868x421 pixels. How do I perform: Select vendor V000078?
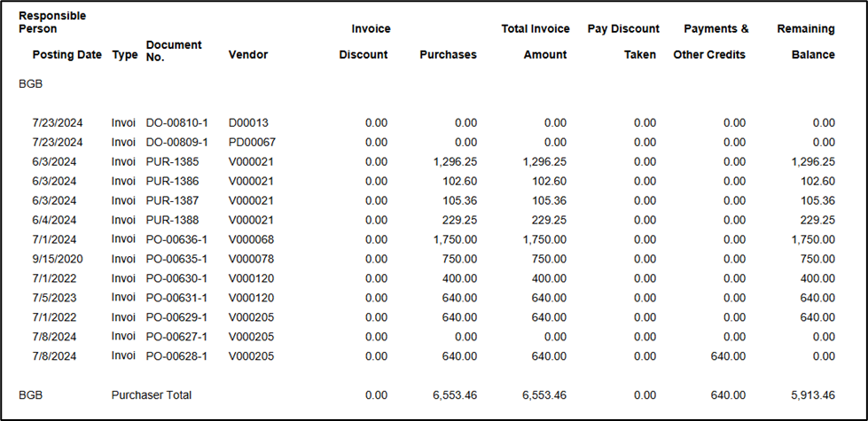[x=251, y=259]
